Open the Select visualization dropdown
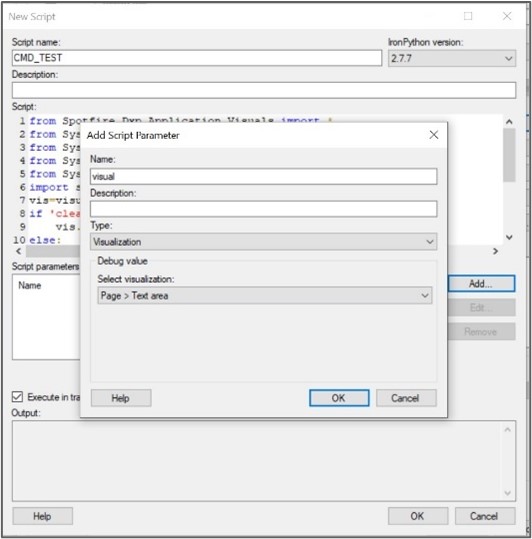Image resolution: width=532 pixels, height=539 pixels. [265, 296]
